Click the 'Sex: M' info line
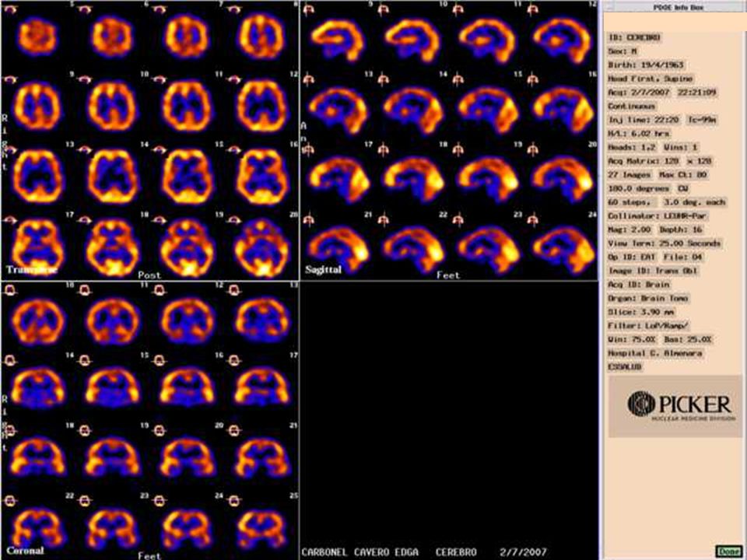Screen dimensions: 747x560 (x=622, y=51)
